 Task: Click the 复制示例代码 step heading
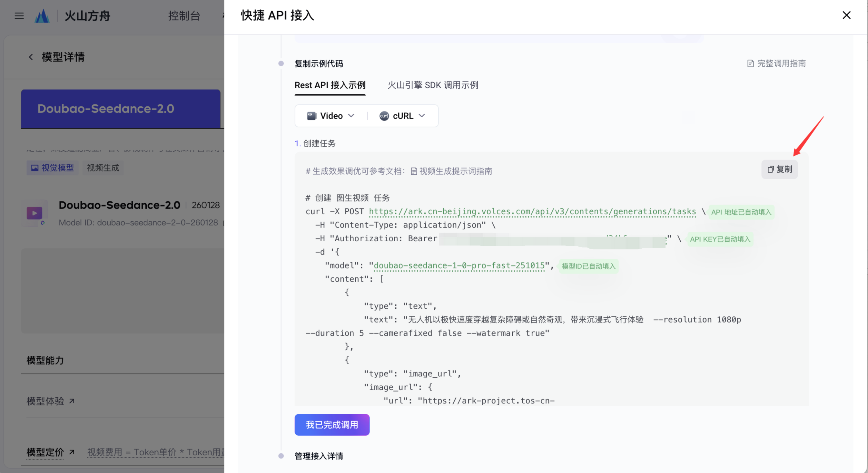[319, 63]
